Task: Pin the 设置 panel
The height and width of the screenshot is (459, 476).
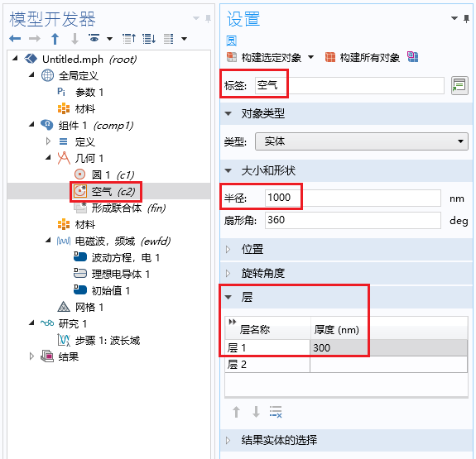Action: [x=467, y=19]
